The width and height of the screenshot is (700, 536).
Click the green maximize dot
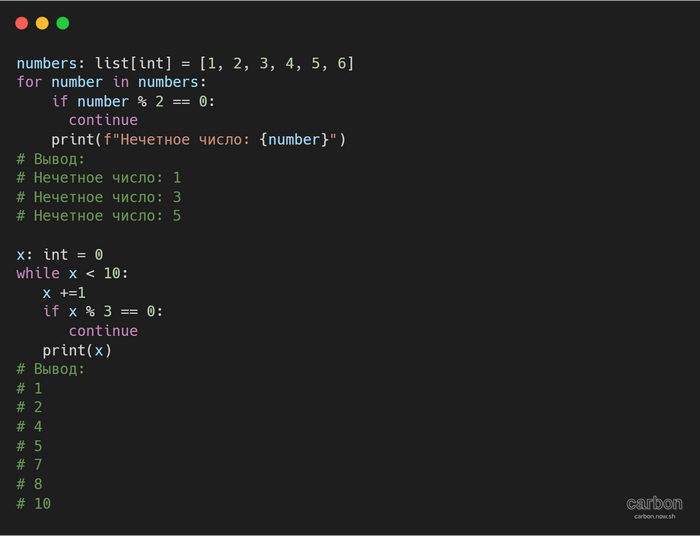pyautogui.click(x=63, y=23)
